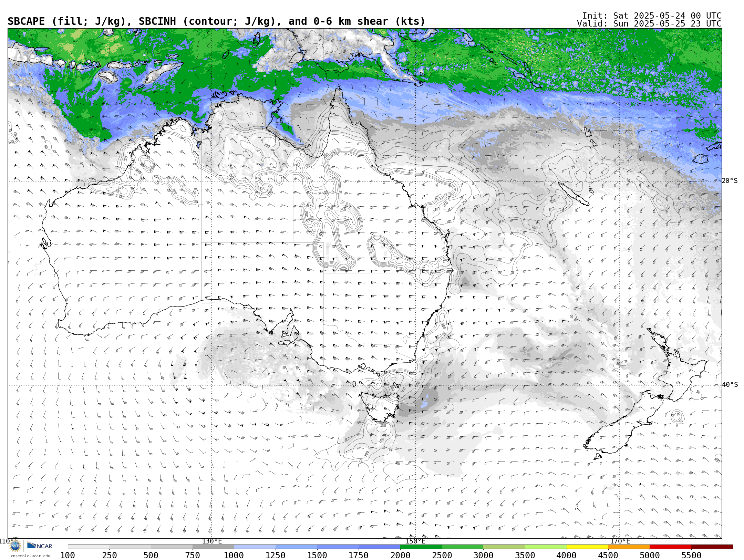
Task: Pick the pale blue 1000–1250 swatch
Action: [255, 547]
